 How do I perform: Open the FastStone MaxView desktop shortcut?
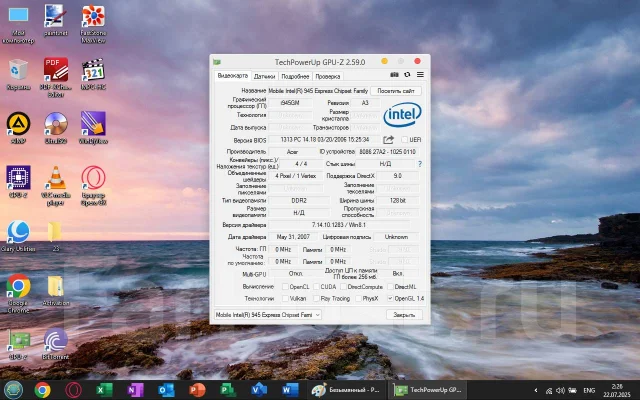tap(93, 24)
